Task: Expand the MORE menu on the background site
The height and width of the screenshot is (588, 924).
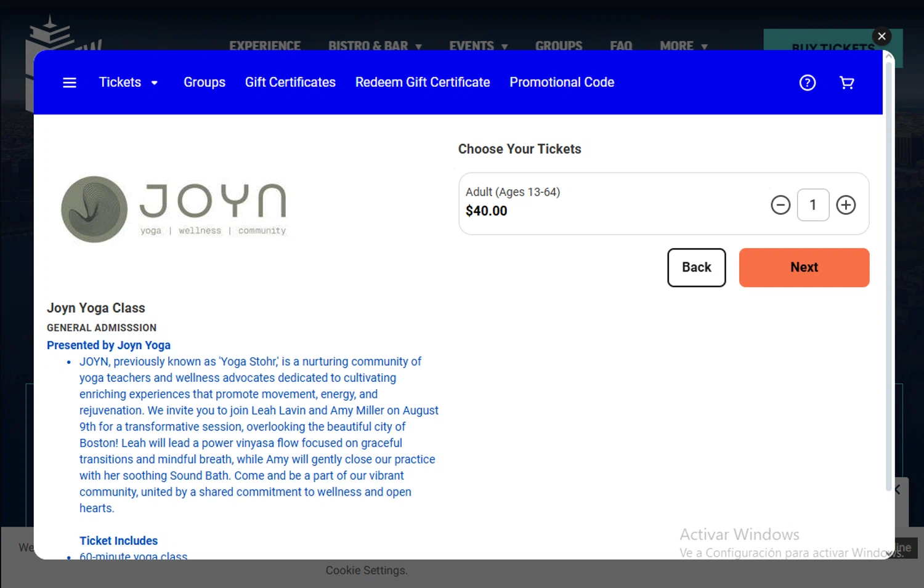Action: (683, 45)
